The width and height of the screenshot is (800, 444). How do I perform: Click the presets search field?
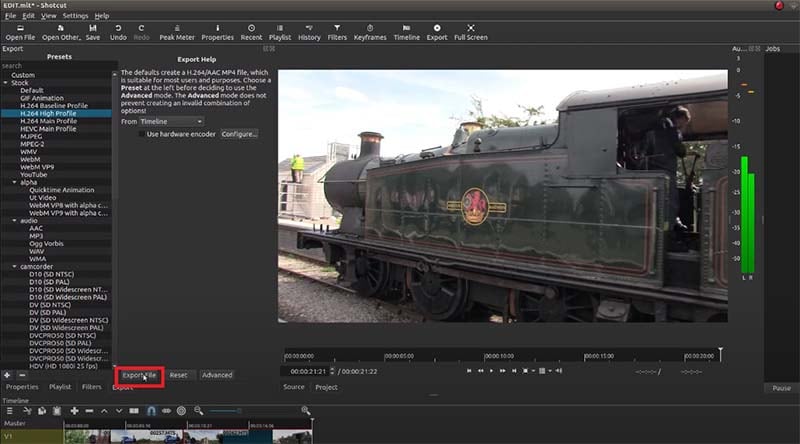pyautogui.click(x=59, y=66)
